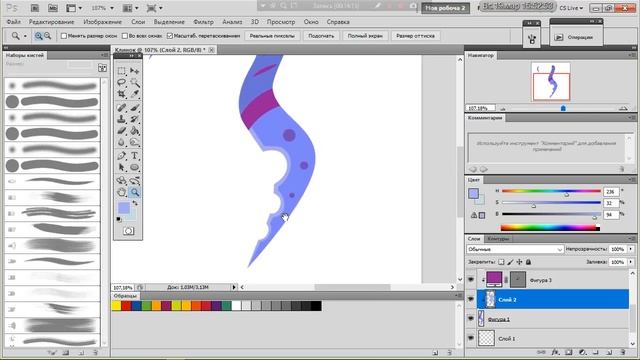This screenshot has width=640, height=360.
Task: Open the Фильтр menu
Action: pyautogui.click(x=203, y=22)
